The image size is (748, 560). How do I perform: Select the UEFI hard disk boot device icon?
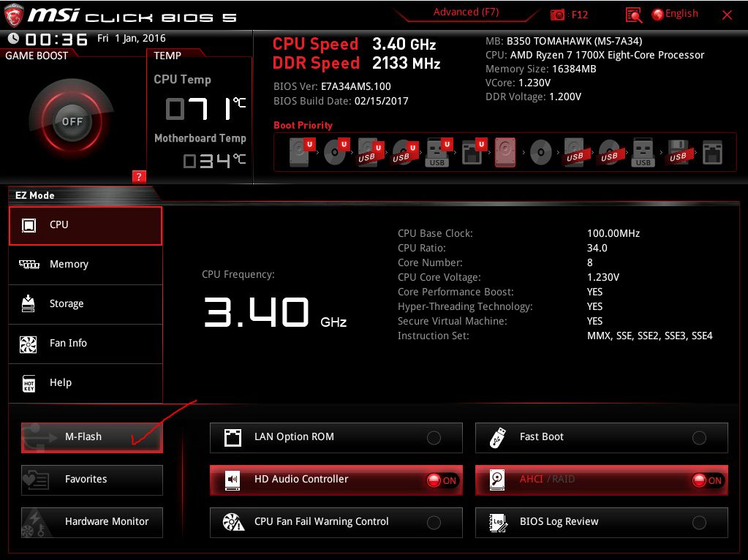coord(302,152)
